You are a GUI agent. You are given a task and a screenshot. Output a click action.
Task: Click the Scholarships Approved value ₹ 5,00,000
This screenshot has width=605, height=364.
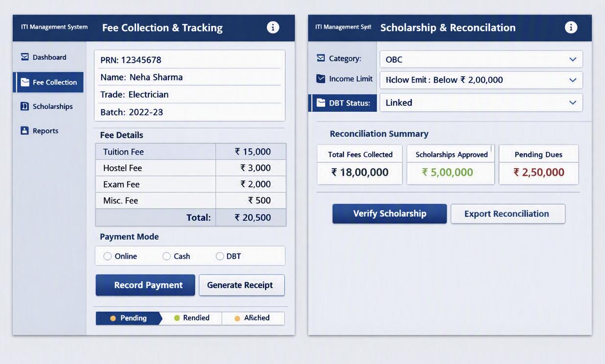pos(447,172)
